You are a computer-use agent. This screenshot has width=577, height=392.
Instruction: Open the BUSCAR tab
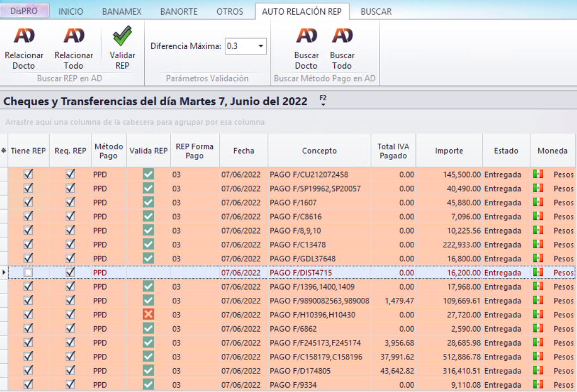(376, 11)
